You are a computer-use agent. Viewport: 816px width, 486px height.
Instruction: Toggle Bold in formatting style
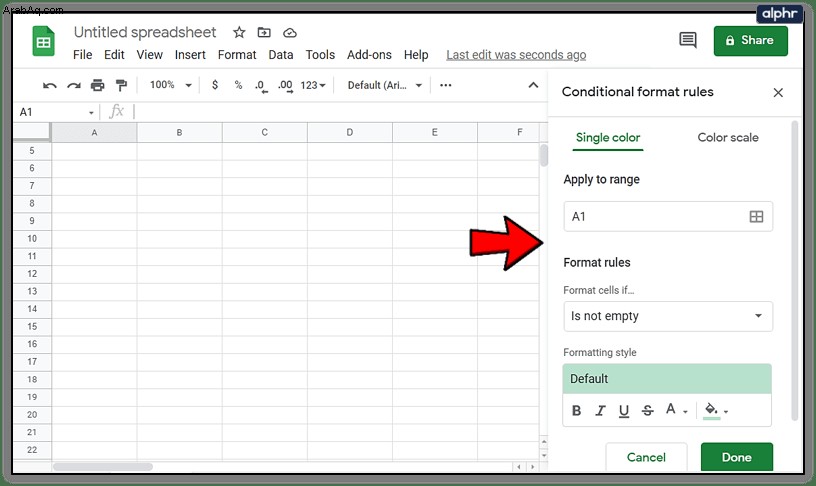pyautogui.click(x=576, y=411)
